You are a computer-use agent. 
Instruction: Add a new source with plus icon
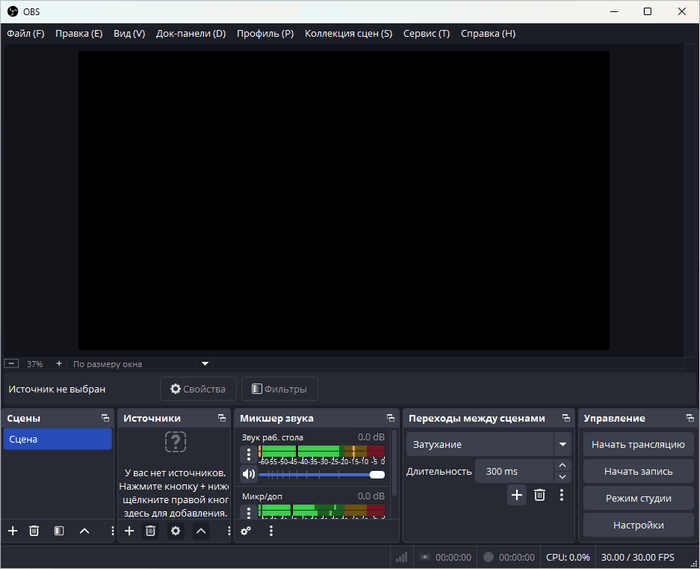pyautogui.click(x=129, y=531)
